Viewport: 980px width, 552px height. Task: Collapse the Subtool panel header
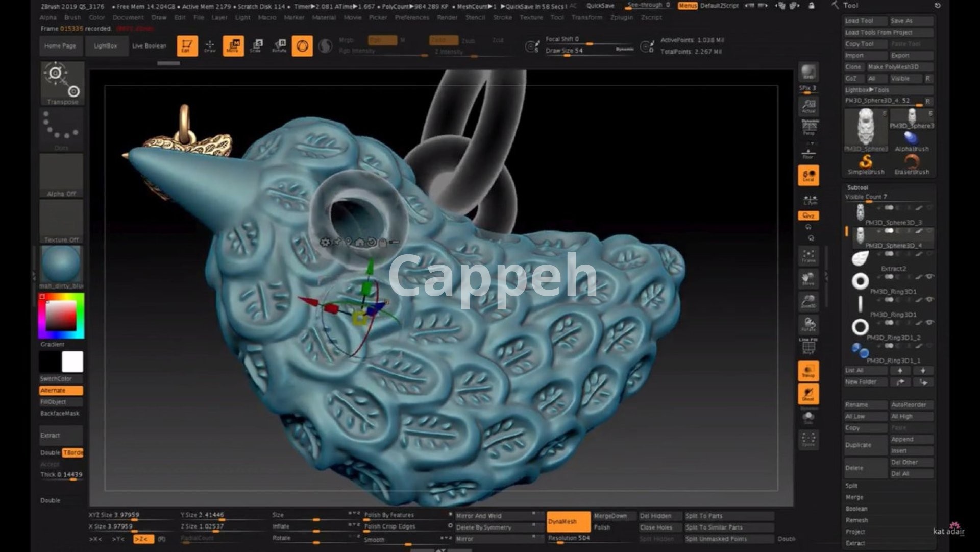coord(857,187)
